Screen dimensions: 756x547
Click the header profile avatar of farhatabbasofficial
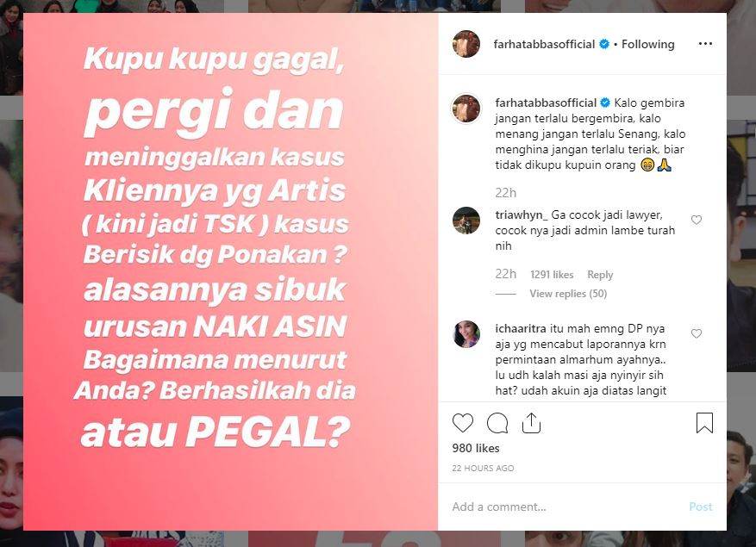pyautogui.click(x=466, y=44)
